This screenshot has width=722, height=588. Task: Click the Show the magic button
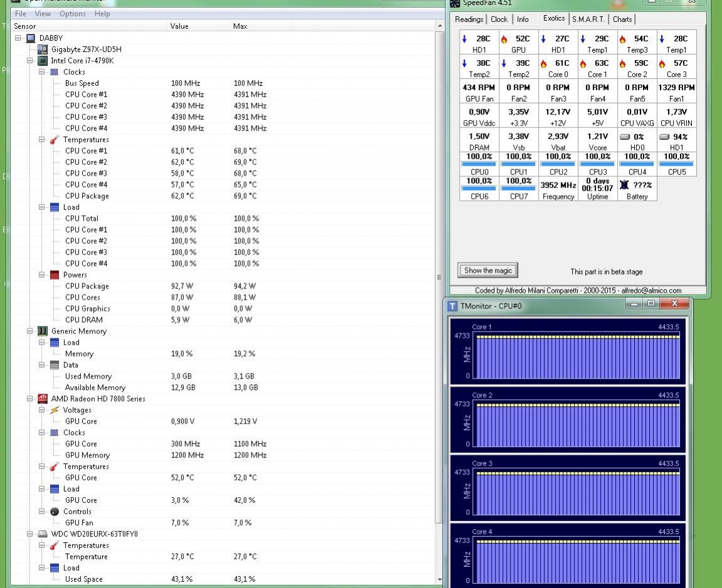point(487,271)
